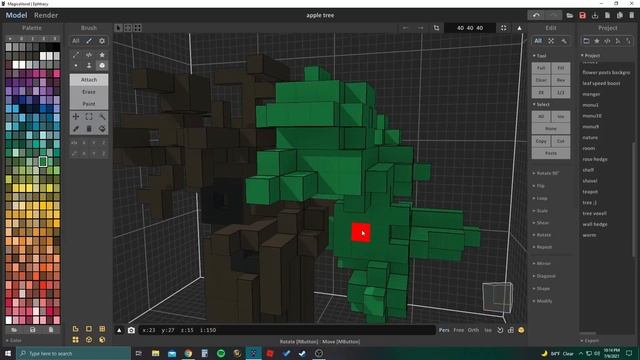Choose the Move tool cross icon
The height and width of the screenshot is (360, 640).
click(76, 117)
